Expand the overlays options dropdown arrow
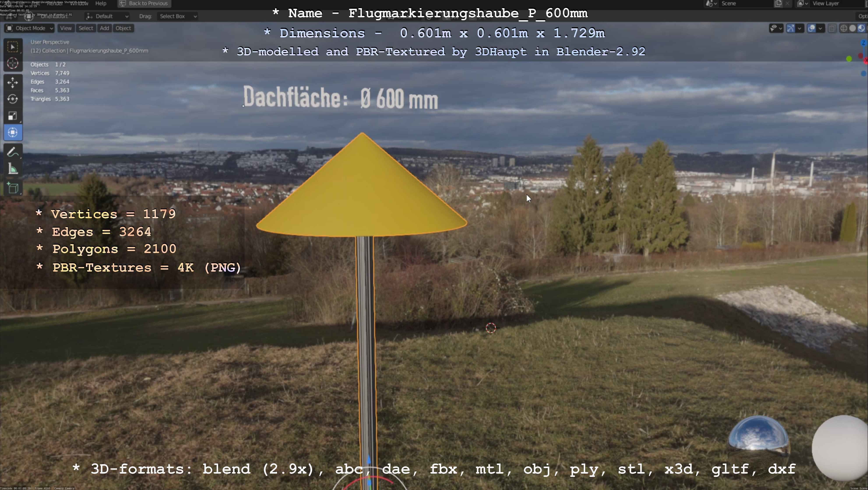This screenshot has height=490, width=868. tap(820, 28)
